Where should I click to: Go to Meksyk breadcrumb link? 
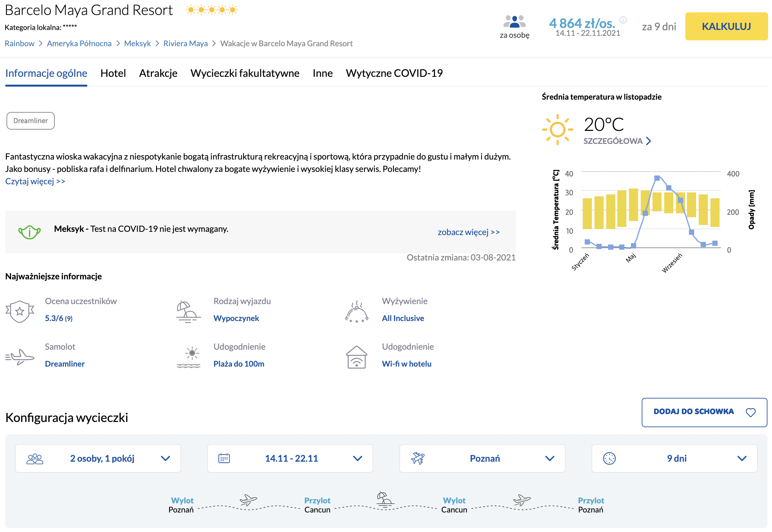click(137, 43)
